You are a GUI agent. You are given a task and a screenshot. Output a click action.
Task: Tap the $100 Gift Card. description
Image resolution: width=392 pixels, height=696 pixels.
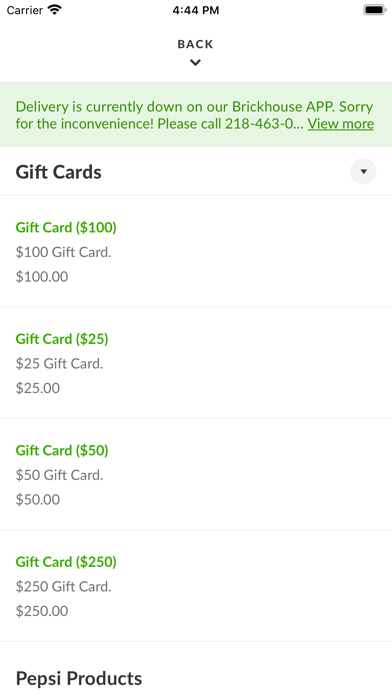pos(63,252)
